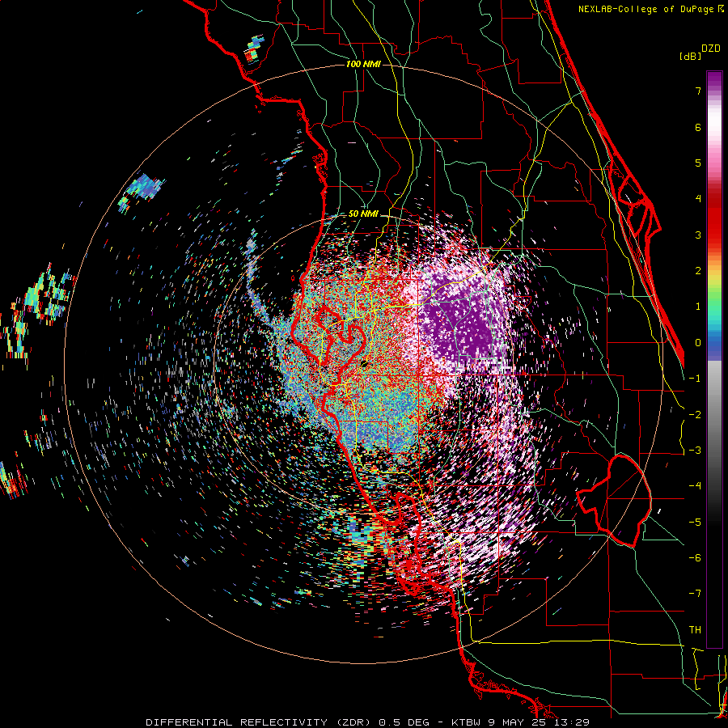Click the red band near 3 dB

coord(714,235)
